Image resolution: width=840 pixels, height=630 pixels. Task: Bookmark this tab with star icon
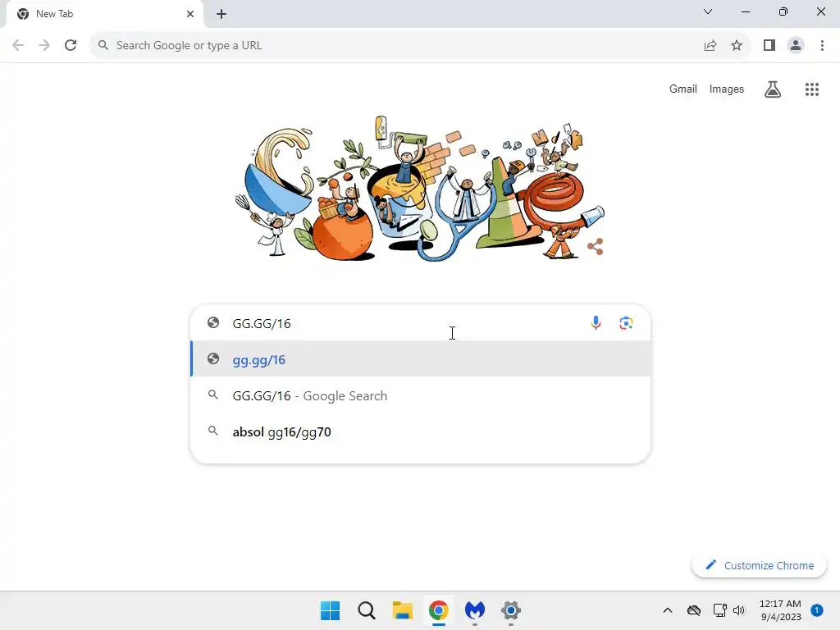pos(737,46)
